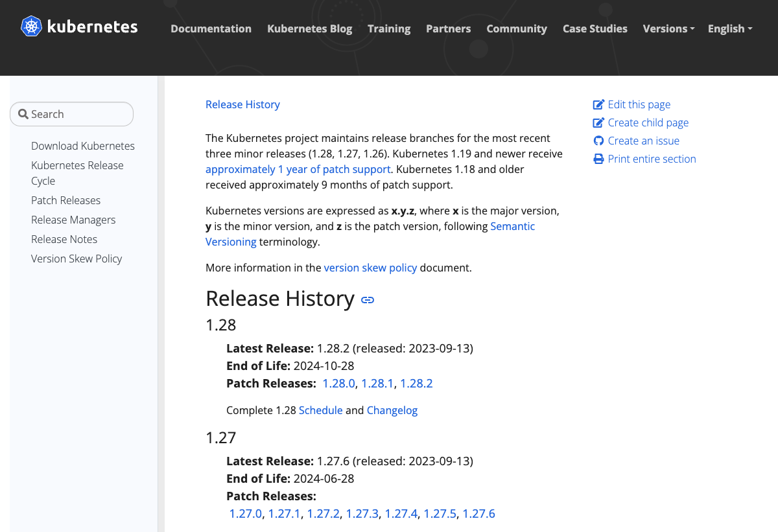
Task: Open the version skew policy link
Action: pyautogui.click(x=370, y=268)
